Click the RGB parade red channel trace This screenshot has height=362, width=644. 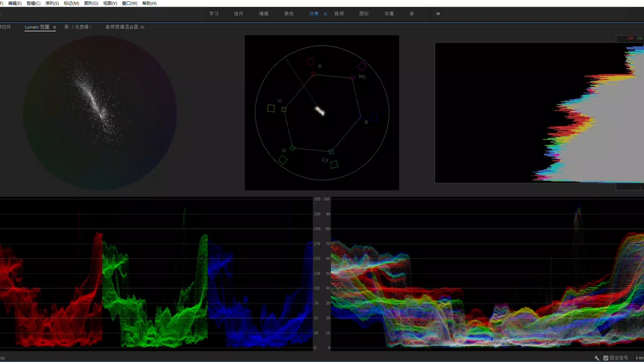coord(52,289)
